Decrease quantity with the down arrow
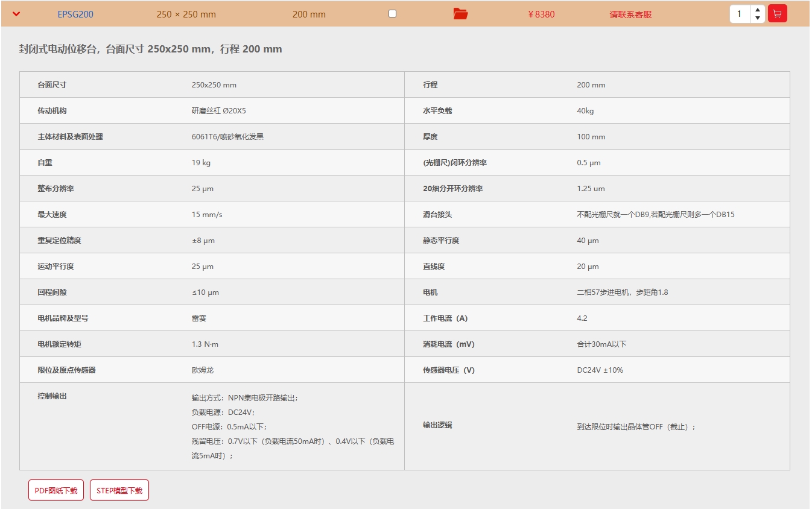Viewport: 812px width, 509px height. tap(758, 18)
